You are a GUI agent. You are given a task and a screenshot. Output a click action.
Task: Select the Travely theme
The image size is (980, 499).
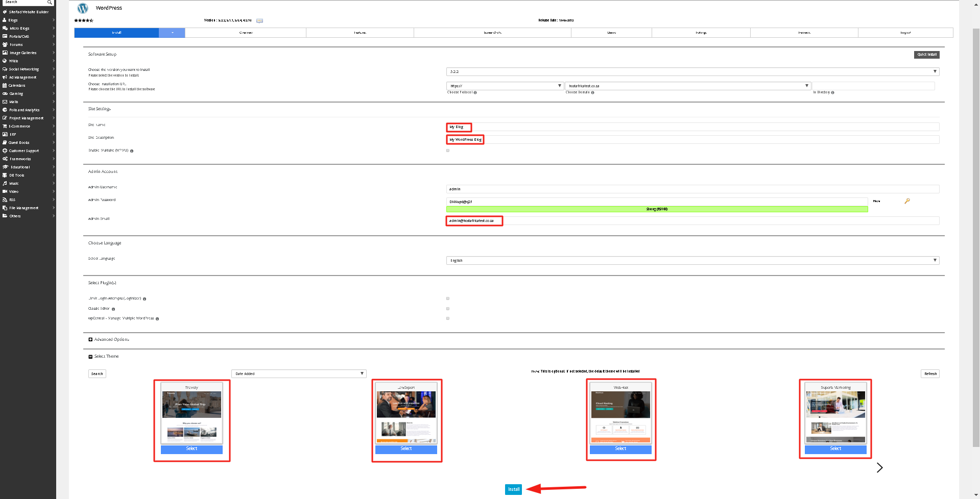tap(192, 448)
